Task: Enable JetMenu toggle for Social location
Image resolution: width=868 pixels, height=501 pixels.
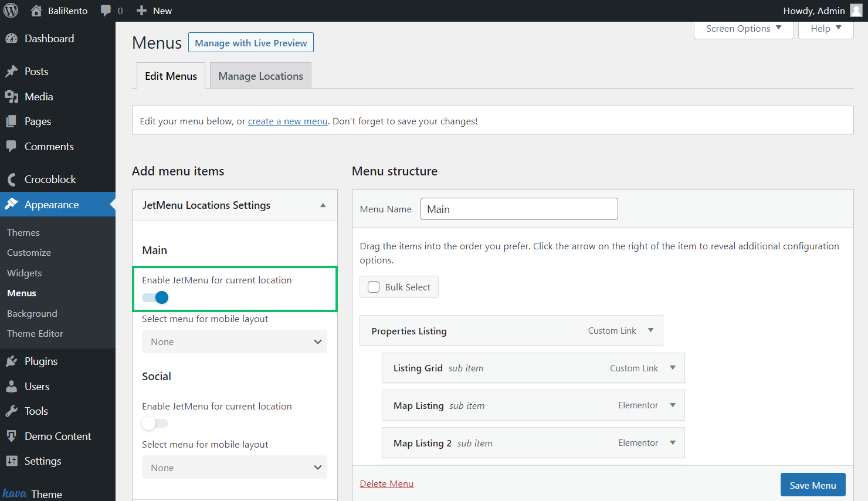Action: coord(155,423)
